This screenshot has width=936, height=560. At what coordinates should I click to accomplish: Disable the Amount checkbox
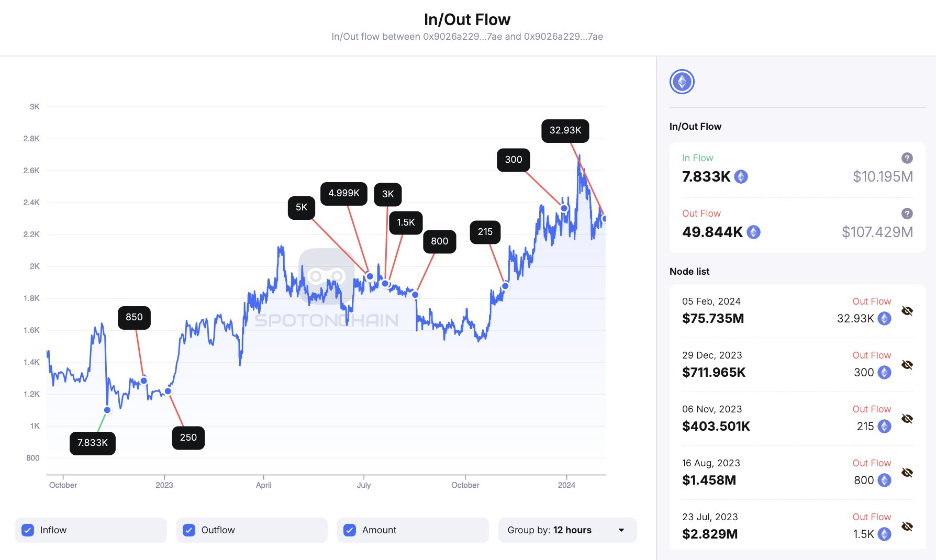click(x=349, y=530)
